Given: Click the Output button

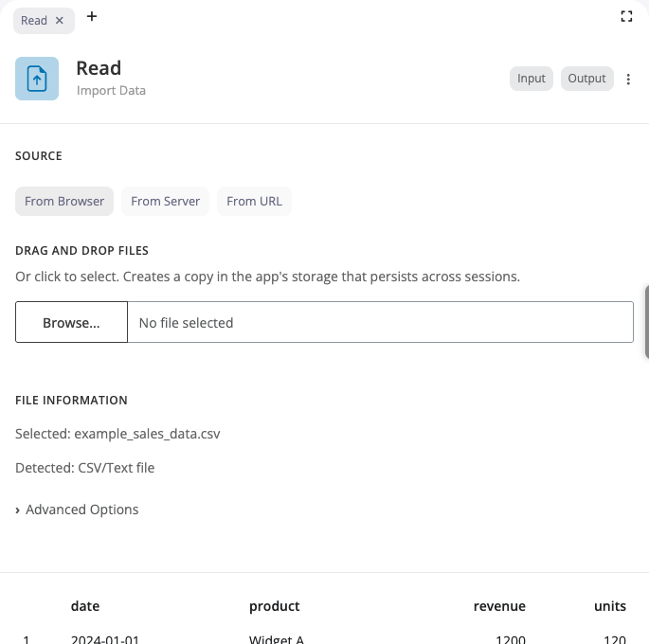Looking at the screenshot, I should pos(586,79).
